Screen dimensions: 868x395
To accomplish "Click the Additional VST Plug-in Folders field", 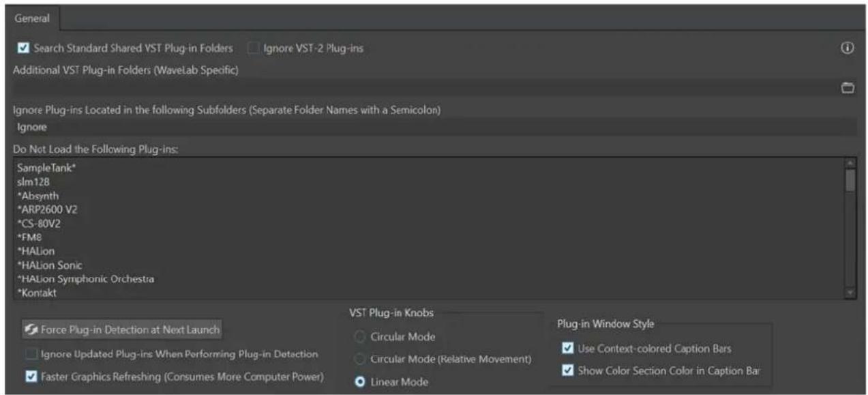I will (425, 87).
